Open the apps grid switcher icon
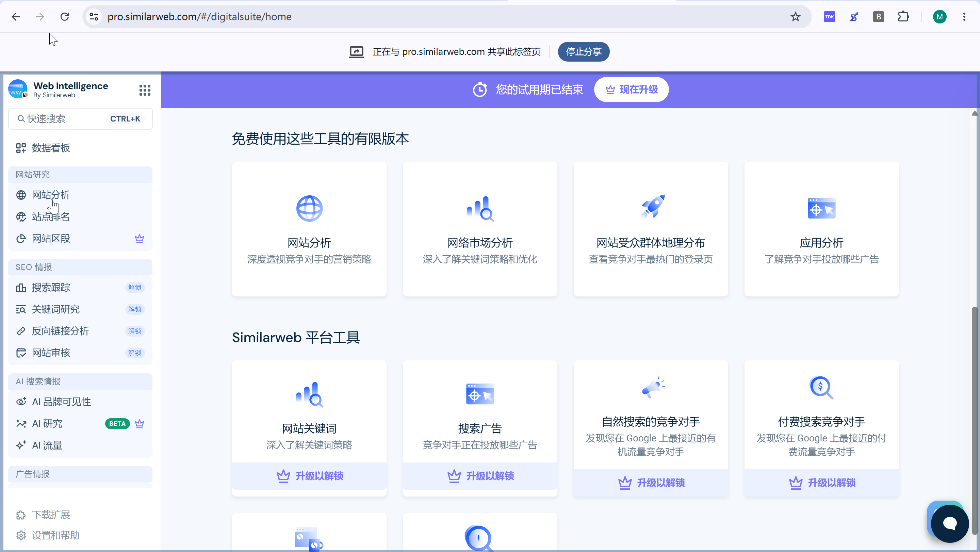 point(145,90)
